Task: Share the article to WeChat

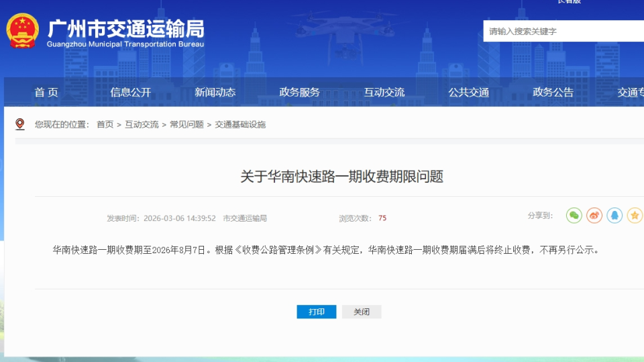Action: [574, 216]
